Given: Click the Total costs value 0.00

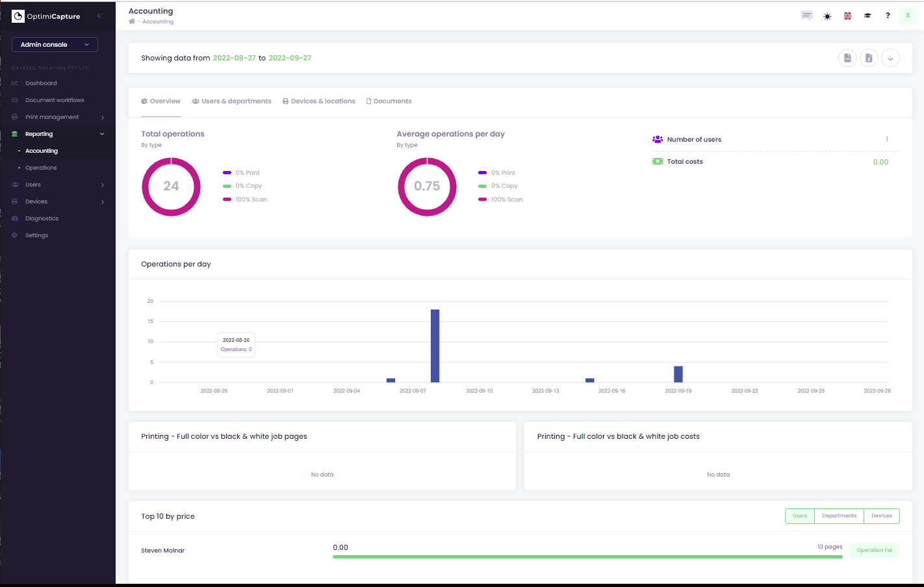Looking at the screenshot, I should click(x=880, y=162).
